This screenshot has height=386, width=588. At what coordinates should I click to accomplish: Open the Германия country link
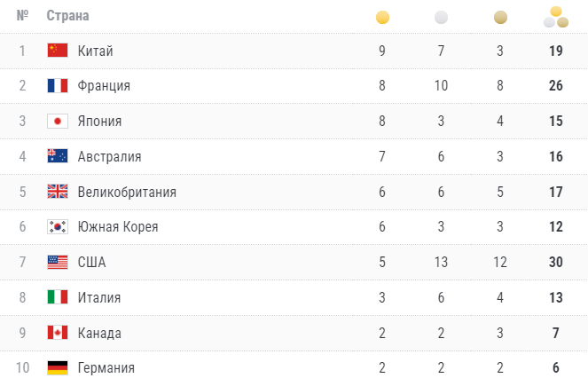coord(106,368)
